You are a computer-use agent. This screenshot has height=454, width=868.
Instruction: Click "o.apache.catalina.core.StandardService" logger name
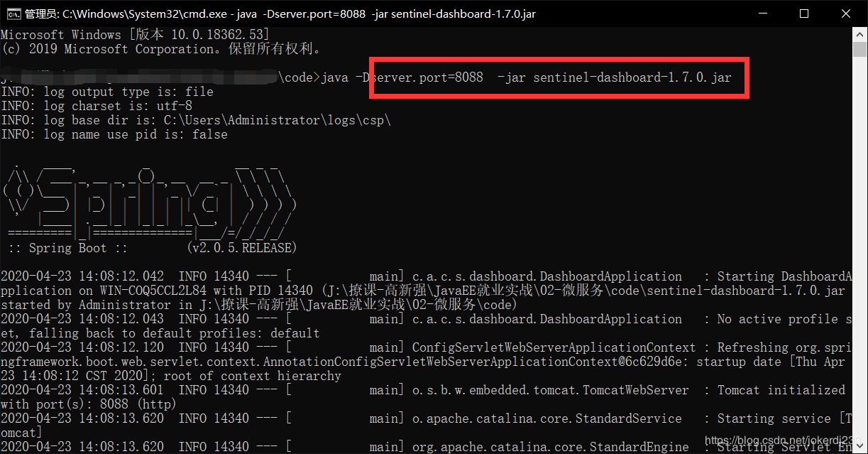(547, 418)
